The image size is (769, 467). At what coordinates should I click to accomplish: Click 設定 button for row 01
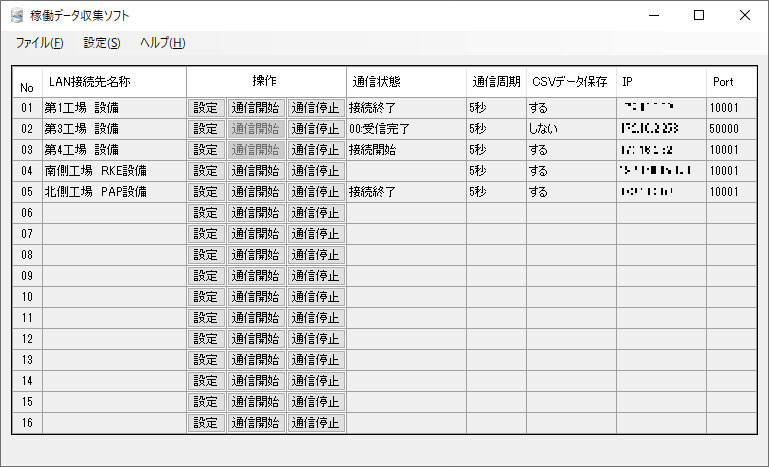pyautogui.click(x=206, y=108)
